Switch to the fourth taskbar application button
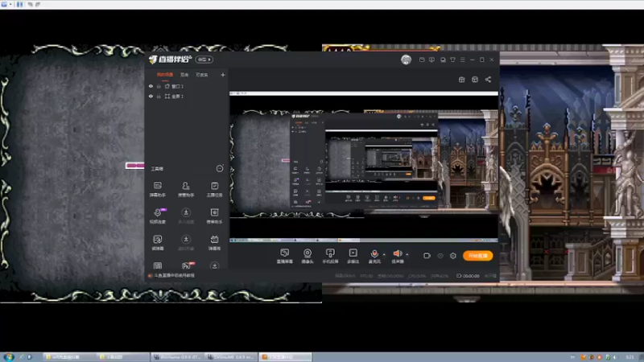644x362 pixels. point(231,357)
